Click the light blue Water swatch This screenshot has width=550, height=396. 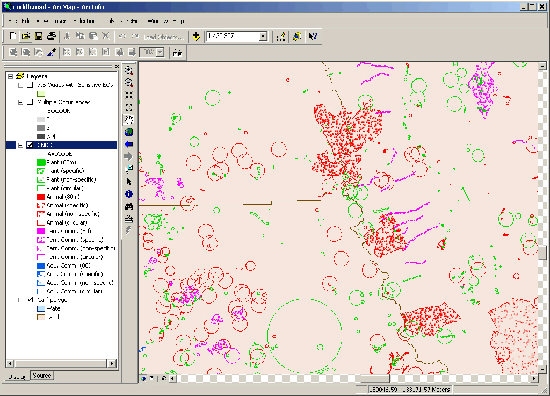click(41, 309)
